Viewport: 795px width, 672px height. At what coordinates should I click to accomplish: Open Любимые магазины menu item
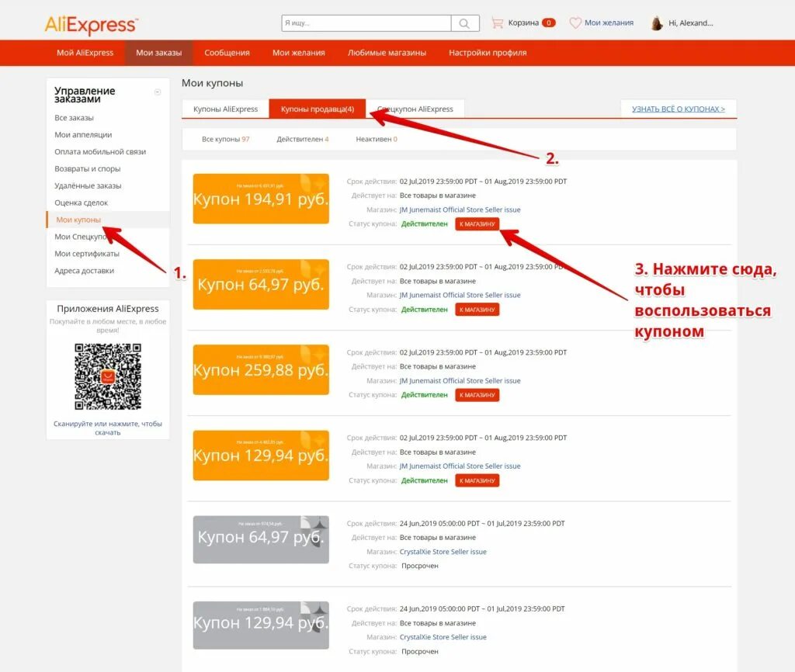tap(387, 53)
